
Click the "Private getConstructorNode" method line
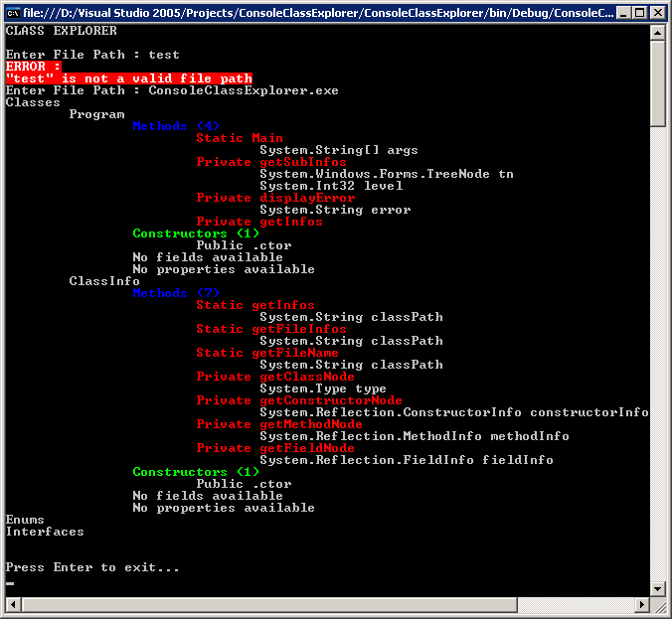299,400
